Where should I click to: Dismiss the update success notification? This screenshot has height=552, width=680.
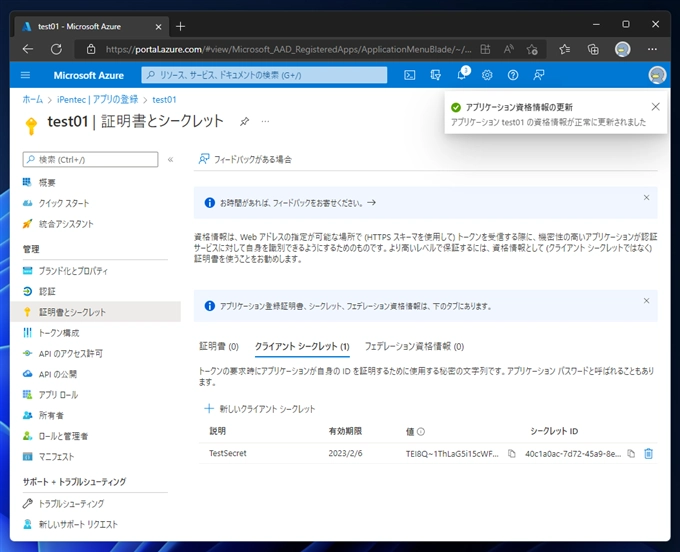click(x=656, y=106)
